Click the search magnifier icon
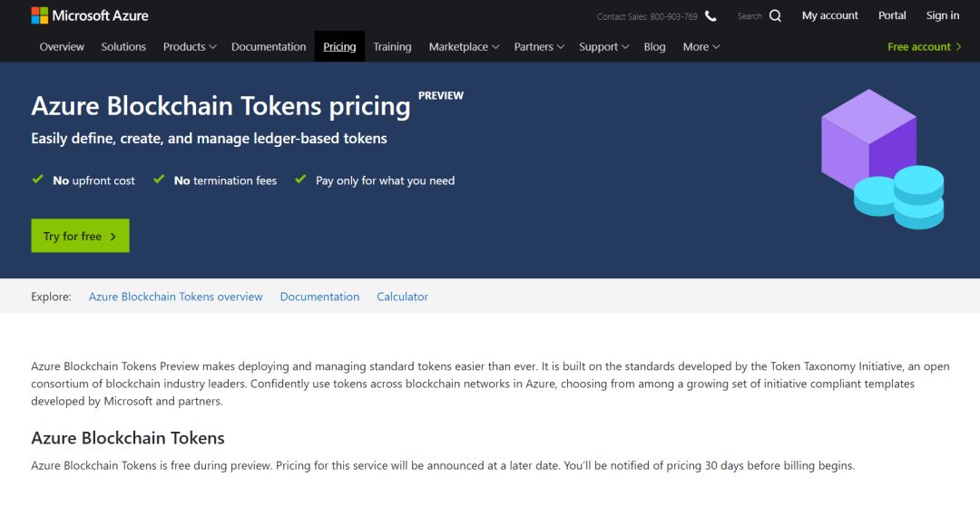 pyautogui.click(x=775, y=16)
